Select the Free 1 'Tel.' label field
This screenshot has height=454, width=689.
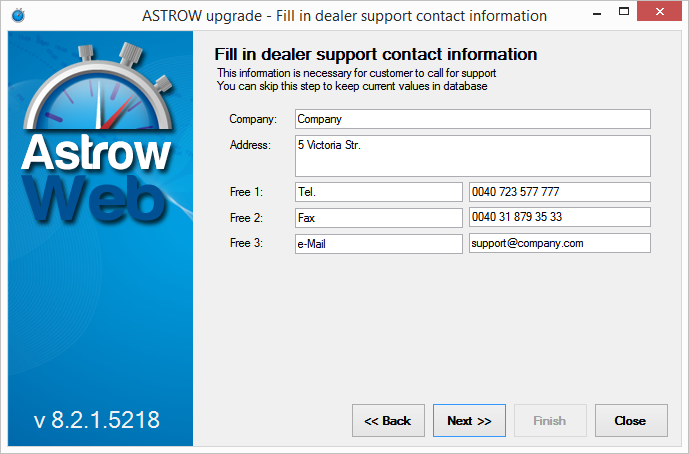(x=378, y=192)
